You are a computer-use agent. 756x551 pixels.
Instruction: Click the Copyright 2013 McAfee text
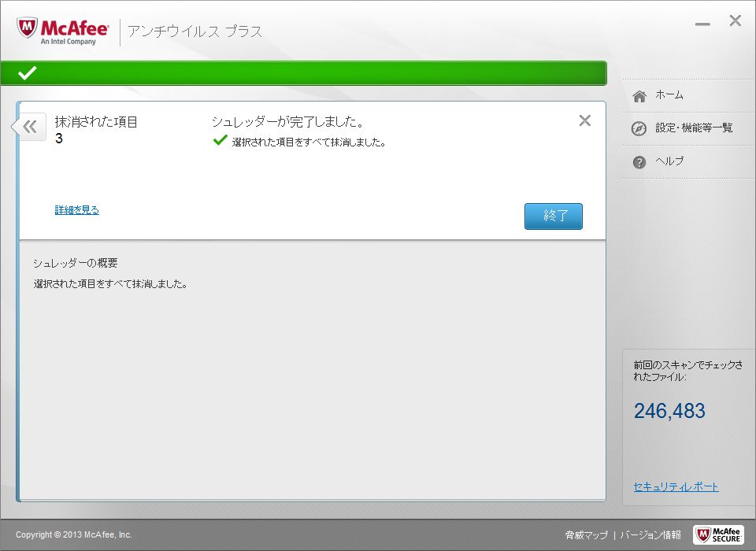tap(74, 534)
